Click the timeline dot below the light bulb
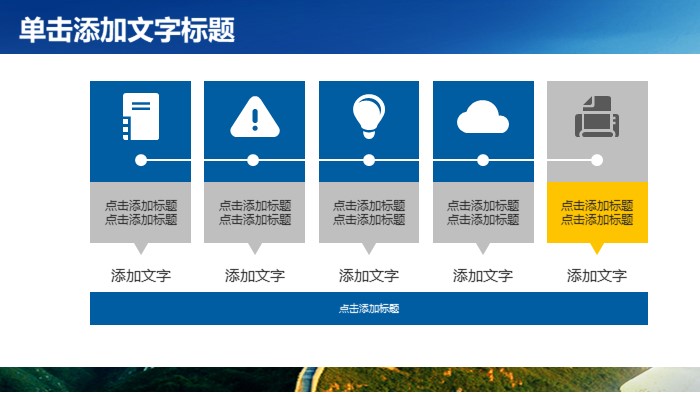 (x=369, y=160)
